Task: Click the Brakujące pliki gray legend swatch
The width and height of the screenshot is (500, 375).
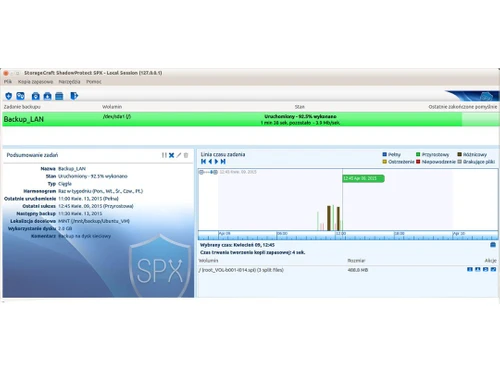Action: [459, 162]
